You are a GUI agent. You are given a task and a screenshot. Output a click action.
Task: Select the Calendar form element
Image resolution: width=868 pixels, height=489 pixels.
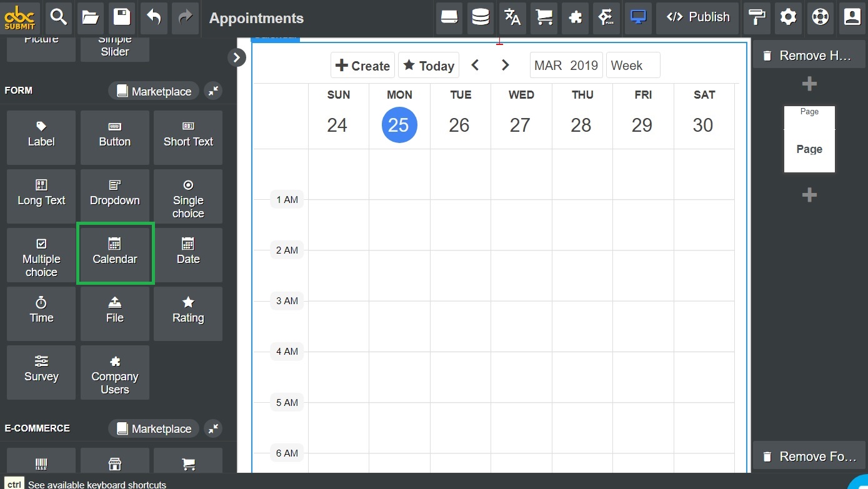point(115,254)
